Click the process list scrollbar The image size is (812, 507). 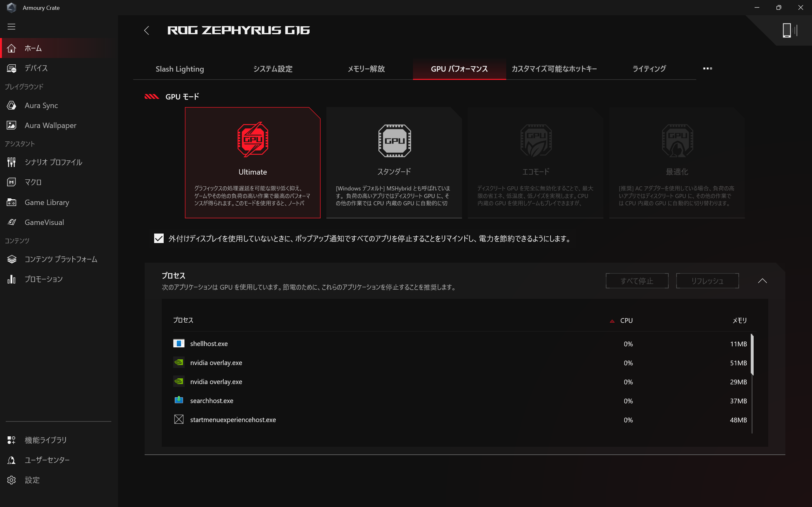752,355
